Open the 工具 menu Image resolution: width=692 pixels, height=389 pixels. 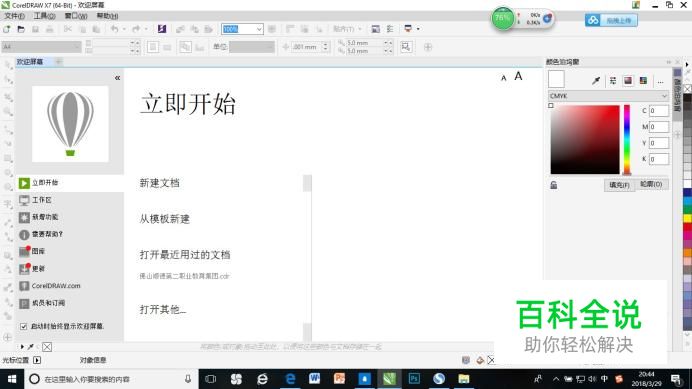tap(45, 16)
